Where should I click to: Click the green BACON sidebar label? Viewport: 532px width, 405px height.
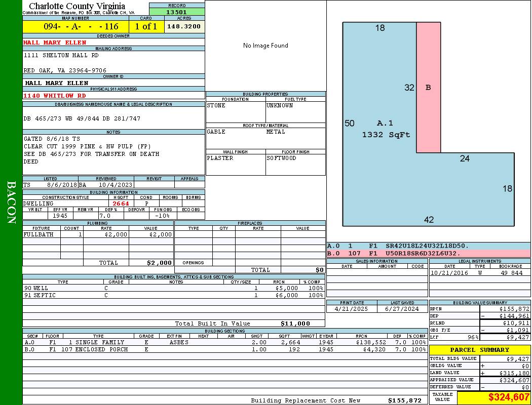click(x=11, y=202)
